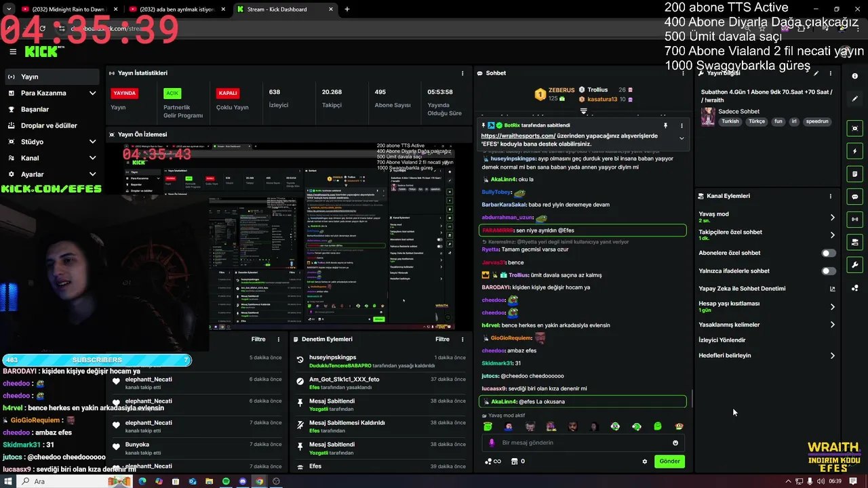Open the Yavaş mod setting
This screenshot has height=488, width=868.
(x=767, y=217)
